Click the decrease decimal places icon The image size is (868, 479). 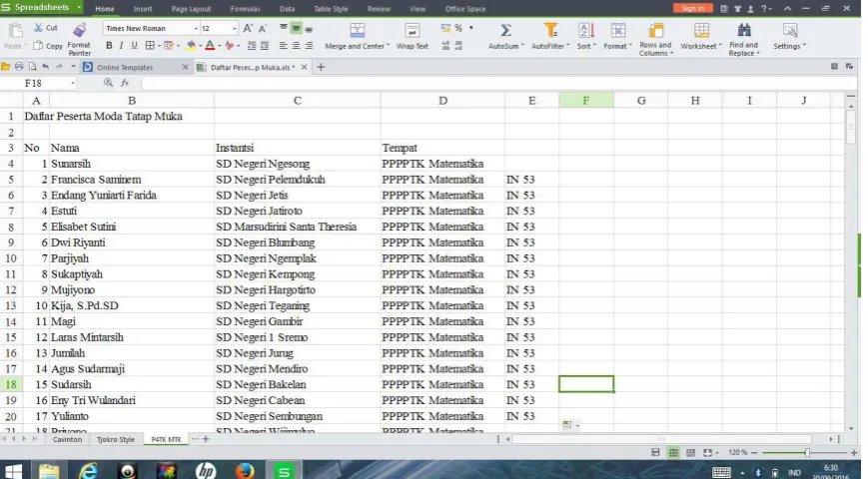(x=458, y=47)
